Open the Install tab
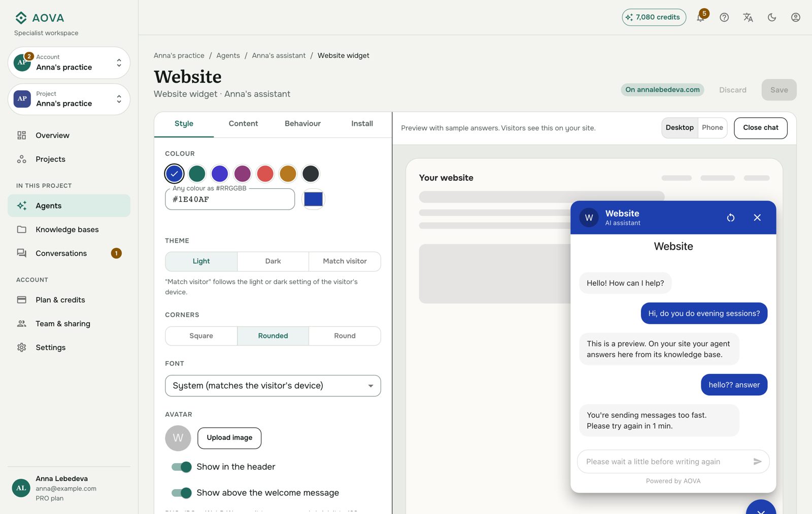The height and width of the screenshot is (514, 812). click(362, 124)
